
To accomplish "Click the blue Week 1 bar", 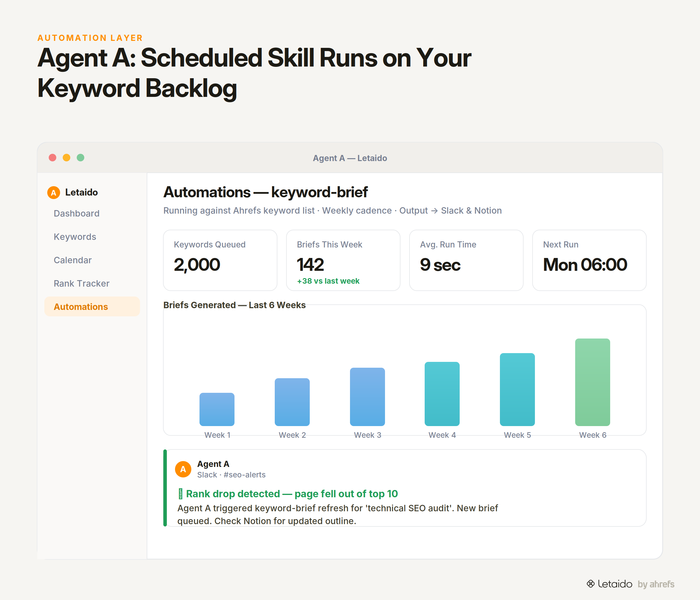I will (217, 409).
